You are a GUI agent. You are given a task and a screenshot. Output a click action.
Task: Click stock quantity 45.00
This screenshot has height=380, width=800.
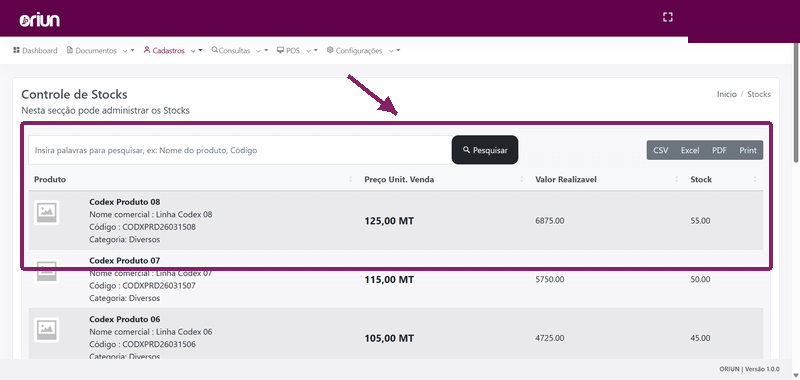coord(700,338)
